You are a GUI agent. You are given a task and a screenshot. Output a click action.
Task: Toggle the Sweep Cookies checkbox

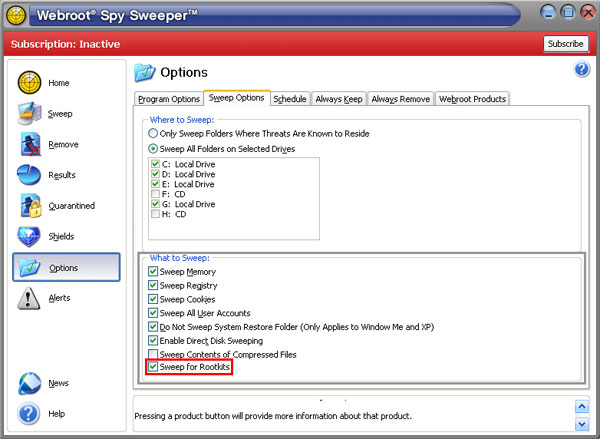pyautogui.click(x=153, y=299)
